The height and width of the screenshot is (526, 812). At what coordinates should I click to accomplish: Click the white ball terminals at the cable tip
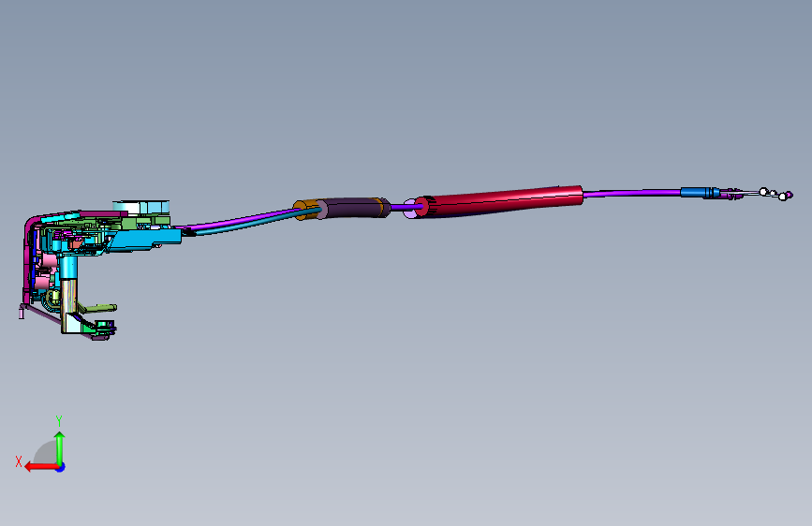775,194
